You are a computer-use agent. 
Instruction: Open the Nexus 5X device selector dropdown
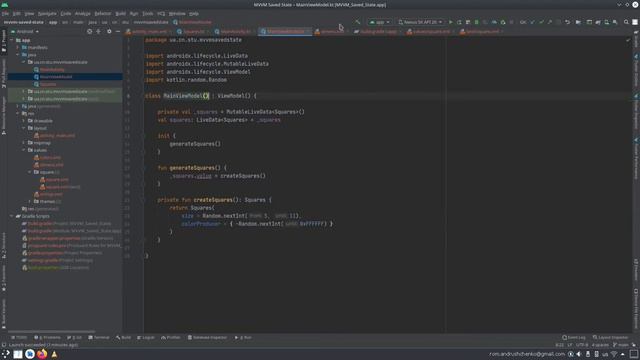coord(420,22)
